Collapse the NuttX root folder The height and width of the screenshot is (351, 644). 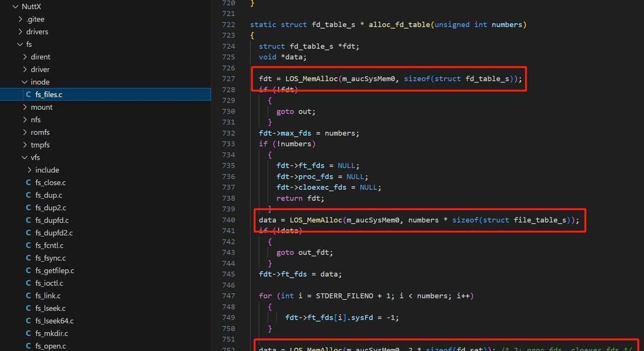[15, 7]
